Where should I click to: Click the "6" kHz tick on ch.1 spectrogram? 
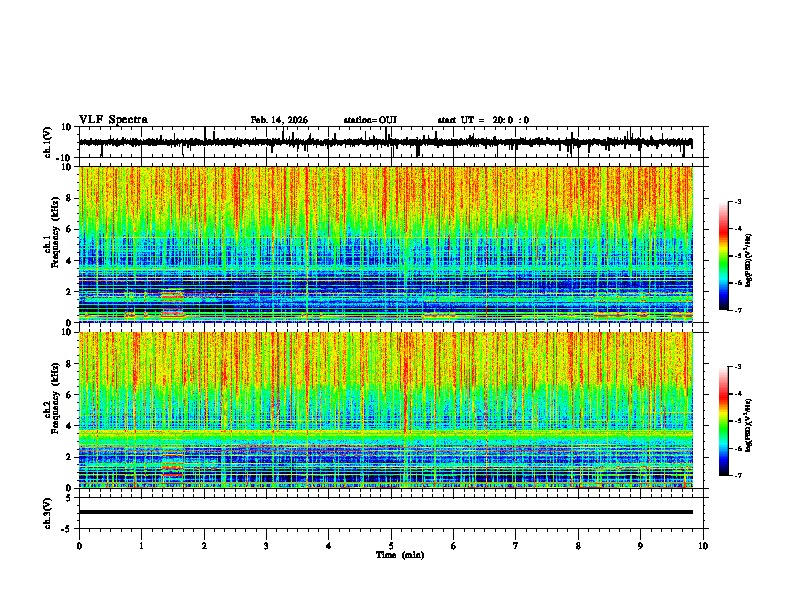tap(69, 229)
